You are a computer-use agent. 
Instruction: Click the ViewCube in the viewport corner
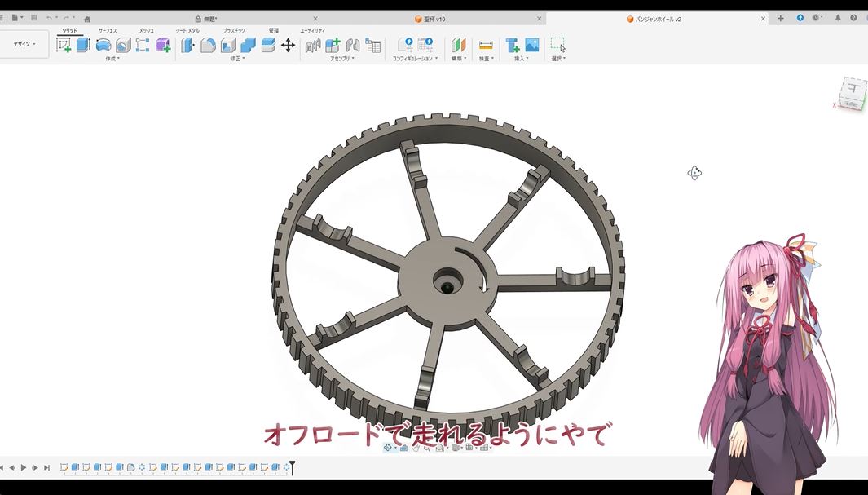853,92
